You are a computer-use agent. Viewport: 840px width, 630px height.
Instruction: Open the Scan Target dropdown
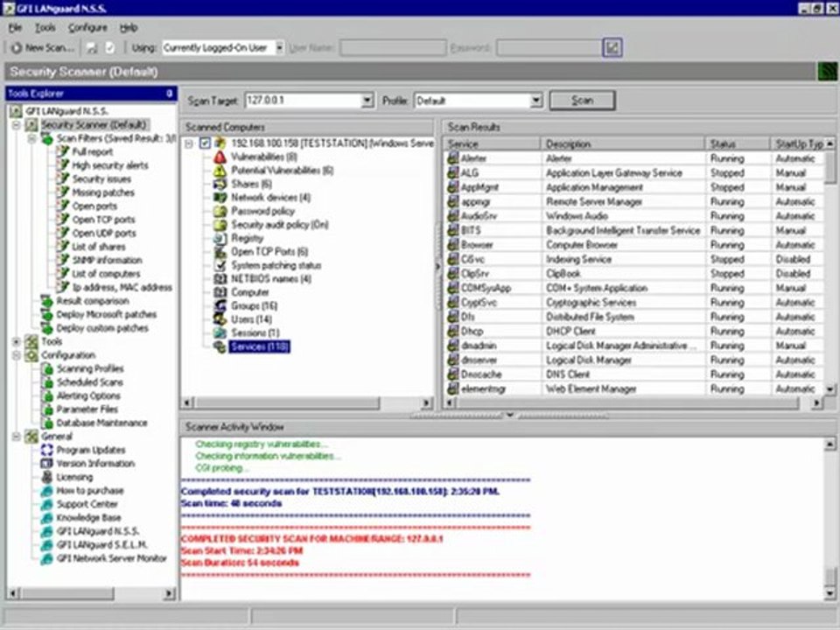point(367,100)
